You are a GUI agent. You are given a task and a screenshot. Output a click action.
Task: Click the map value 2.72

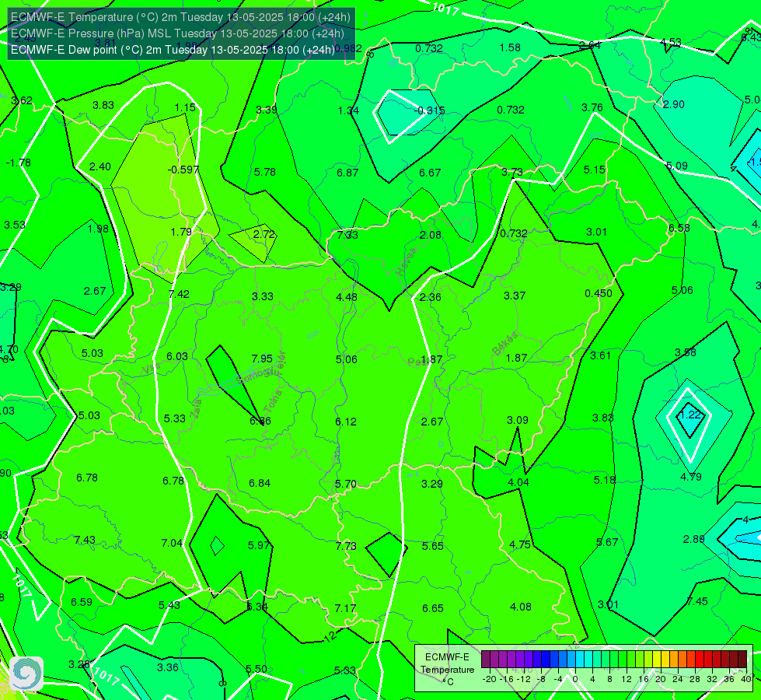[264, 234]
